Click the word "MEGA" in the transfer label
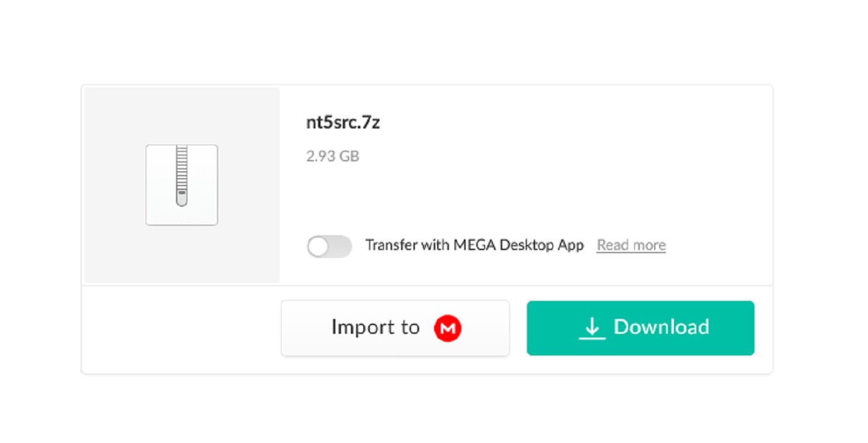 tap(474, 245)
